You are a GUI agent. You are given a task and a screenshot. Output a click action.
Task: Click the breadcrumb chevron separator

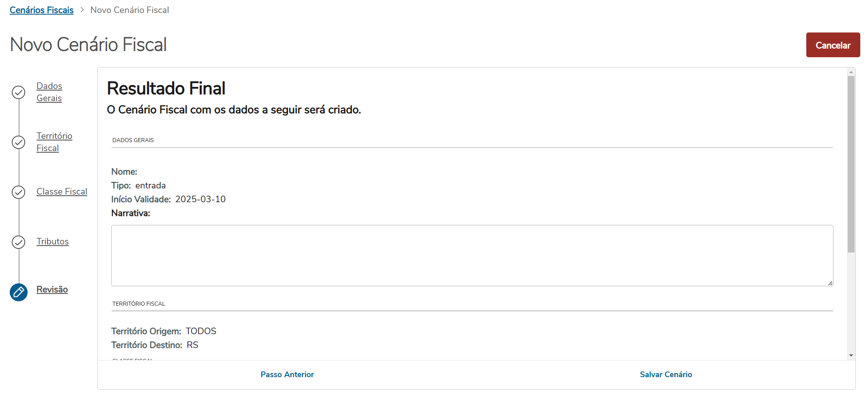click(82, 10)
